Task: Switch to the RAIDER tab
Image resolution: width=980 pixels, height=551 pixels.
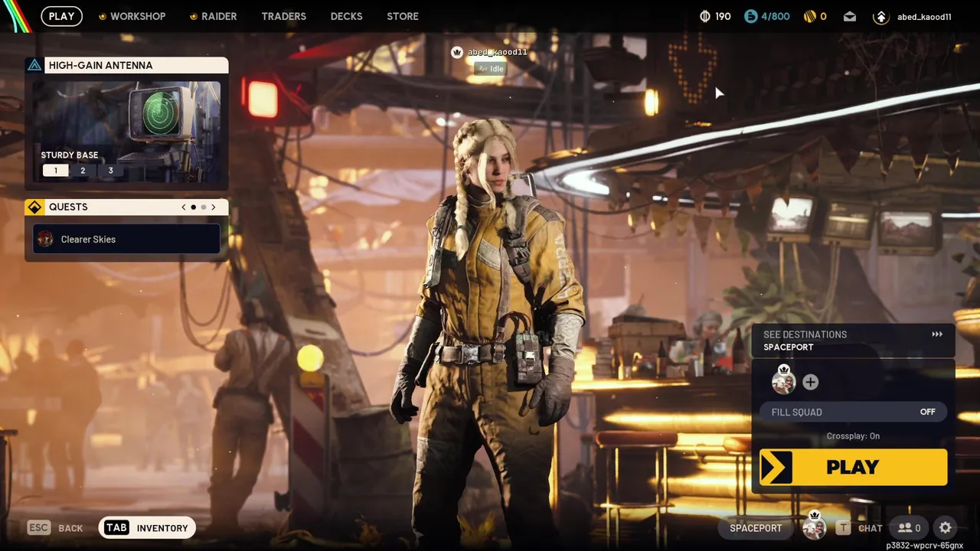Action: click(x=213, y=16)
